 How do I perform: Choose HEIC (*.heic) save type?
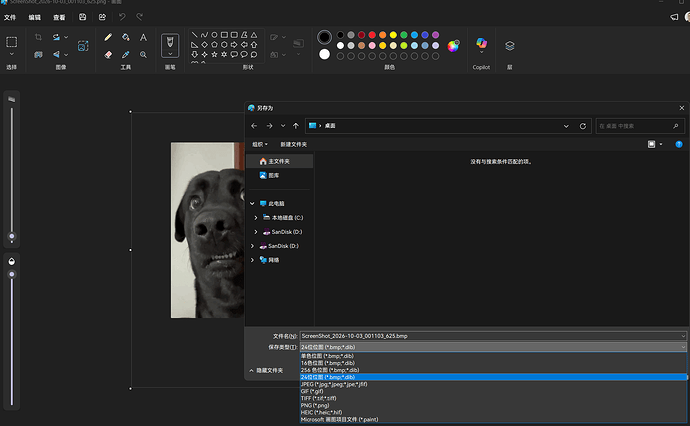click(493, 412)
